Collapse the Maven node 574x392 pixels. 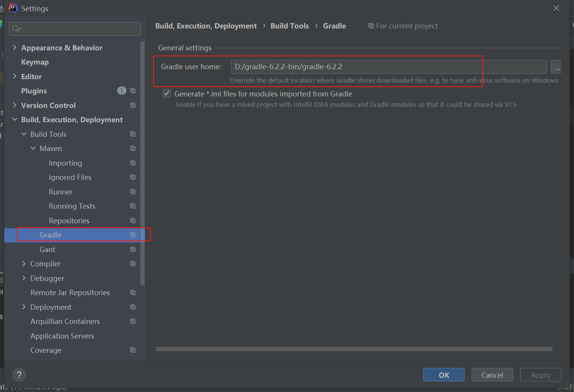(x=33, y=148)
